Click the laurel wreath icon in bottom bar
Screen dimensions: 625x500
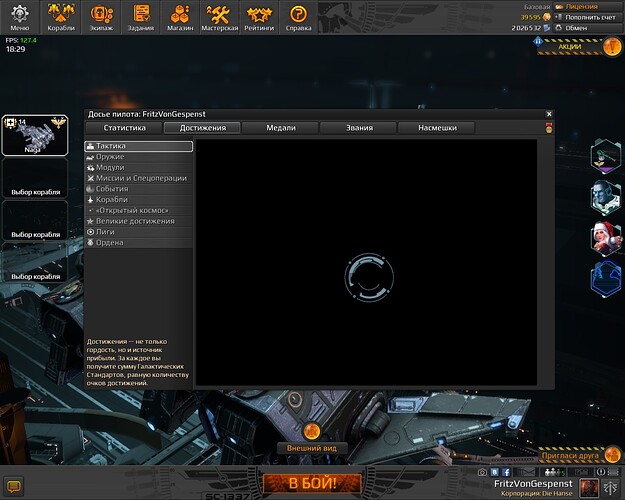click(600, 472)
